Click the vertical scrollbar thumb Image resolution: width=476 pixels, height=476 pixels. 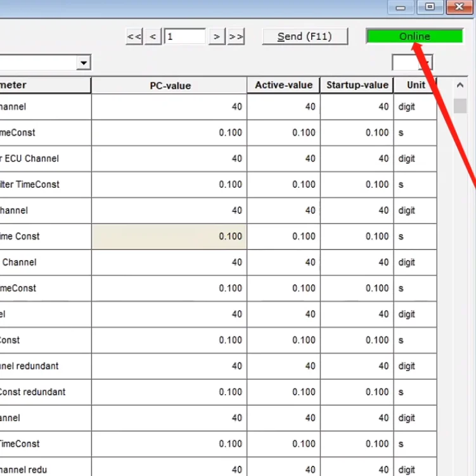(x=460, y=106)
